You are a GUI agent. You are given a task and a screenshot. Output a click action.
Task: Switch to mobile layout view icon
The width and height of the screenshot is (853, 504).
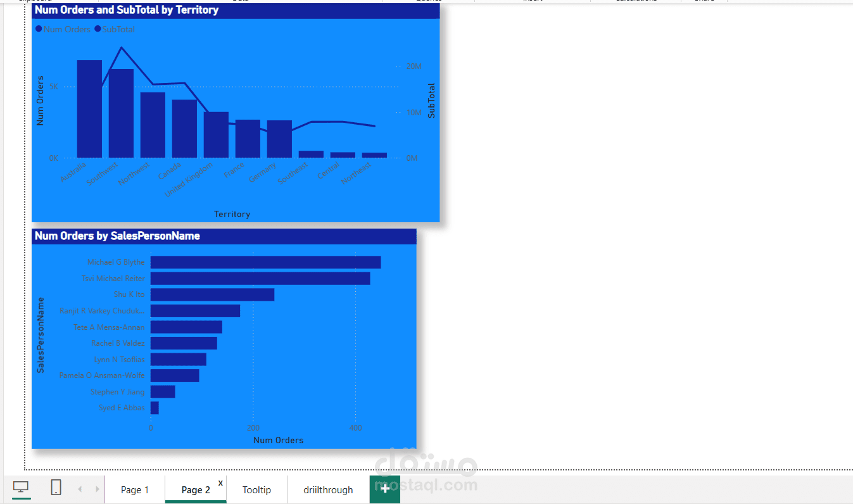pos(56,488)
